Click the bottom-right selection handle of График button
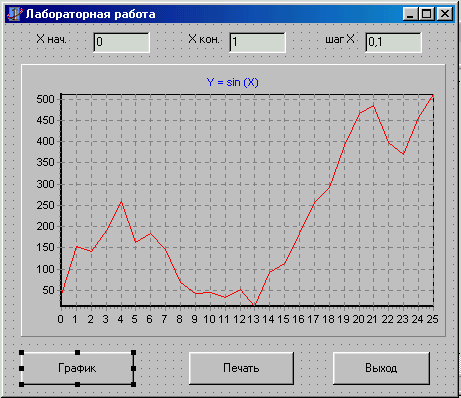Screen dimensions: 461x398 pyautogui.click(x=133, y=384)
